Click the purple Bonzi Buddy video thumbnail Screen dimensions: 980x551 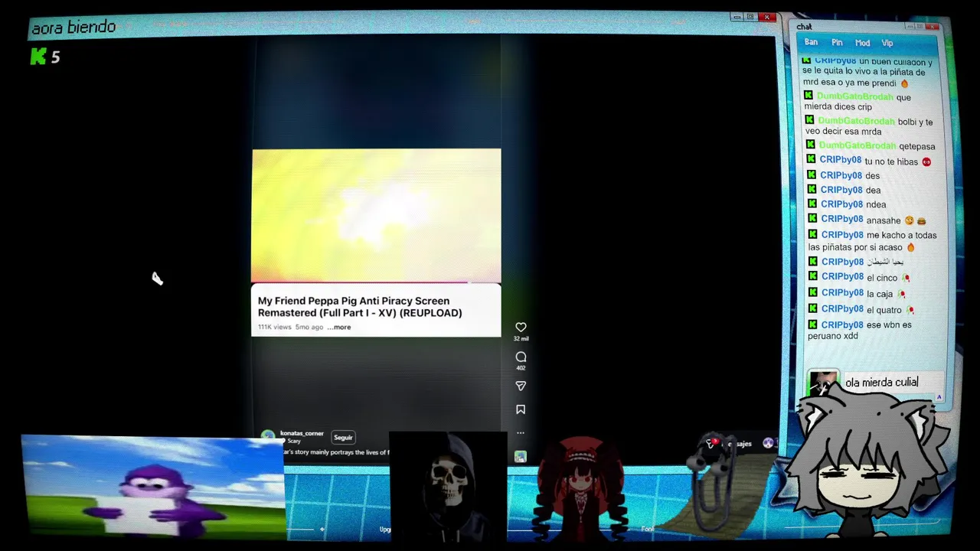pyautogui.click(x=153, y=486)
